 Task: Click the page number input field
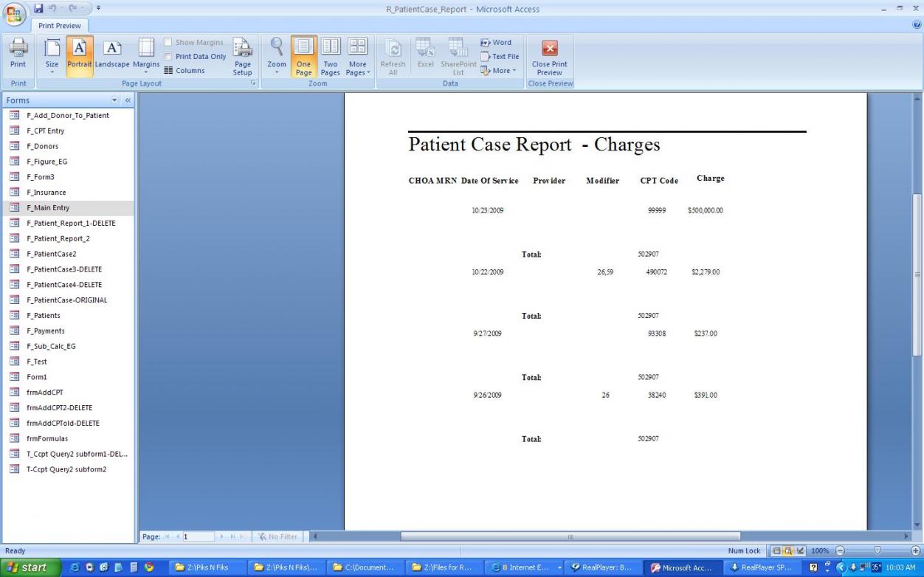(x=198, y=536)
